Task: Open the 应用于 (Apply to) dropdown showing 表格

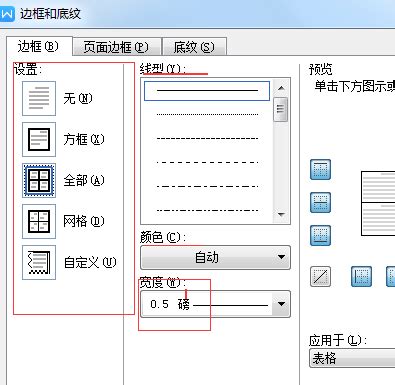Action: 352,358
